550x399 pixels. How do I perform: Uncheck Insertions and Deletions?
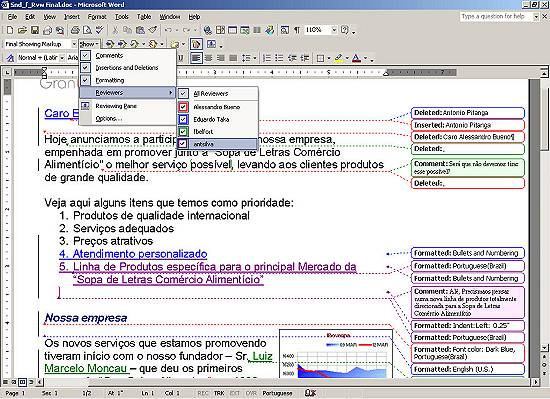85,68
